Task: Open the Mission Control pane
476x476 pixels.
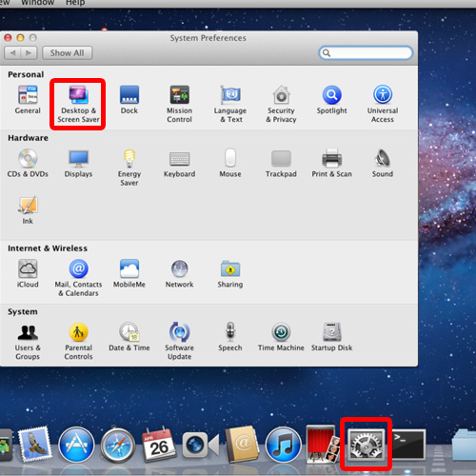Action: tap(180, 104)
